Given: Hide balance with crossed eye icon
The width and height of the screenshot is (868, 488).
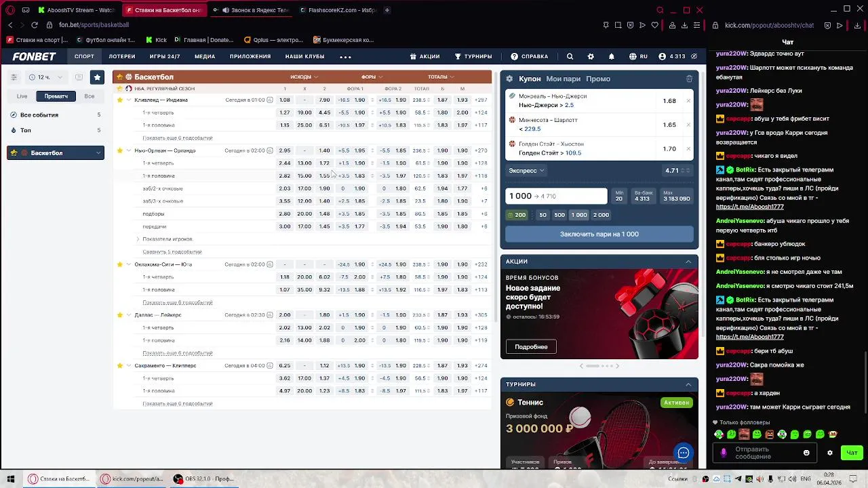Looking at the screenshot, I should pyautogui.click(x=693, y=57).
